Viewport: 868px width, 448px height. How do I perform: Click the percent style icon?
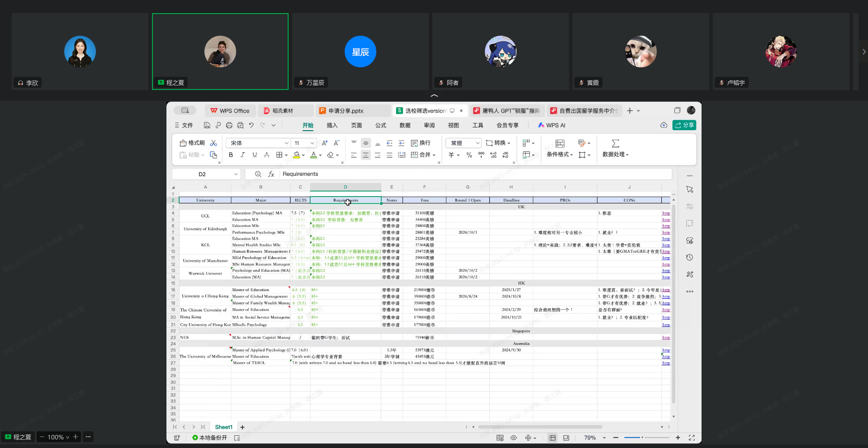[469, 155]
